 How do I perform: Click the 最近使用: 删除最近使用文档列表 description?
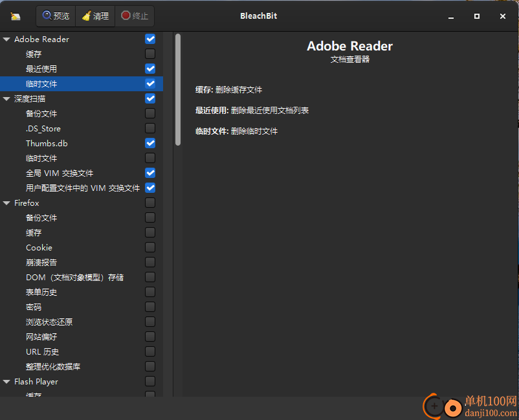point(252,110)
